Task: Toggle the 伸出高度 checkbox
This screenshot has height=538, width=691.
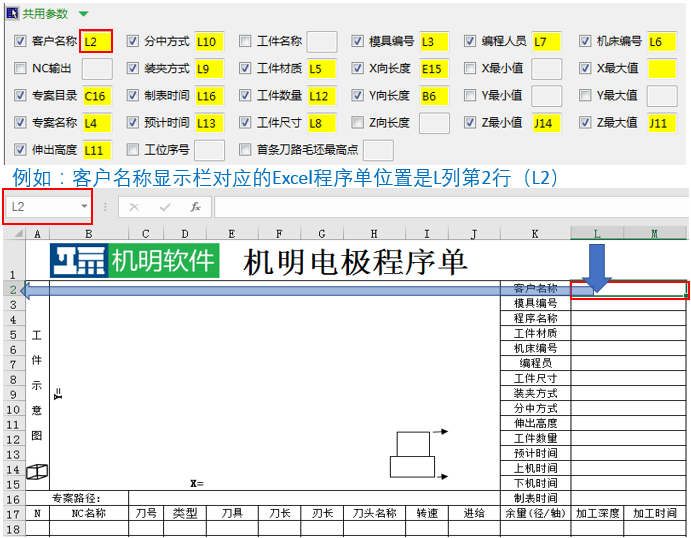Action: 20,149
